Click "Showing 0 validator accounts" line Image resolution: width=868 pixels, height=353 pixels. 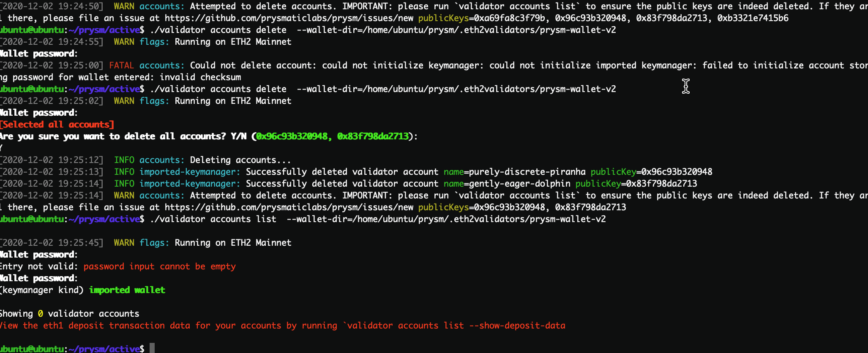coord(70,314)
